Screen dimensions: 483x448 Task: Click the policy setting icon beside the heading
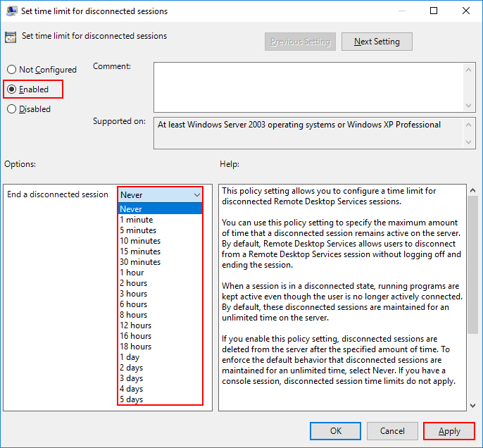coord(11,37)
